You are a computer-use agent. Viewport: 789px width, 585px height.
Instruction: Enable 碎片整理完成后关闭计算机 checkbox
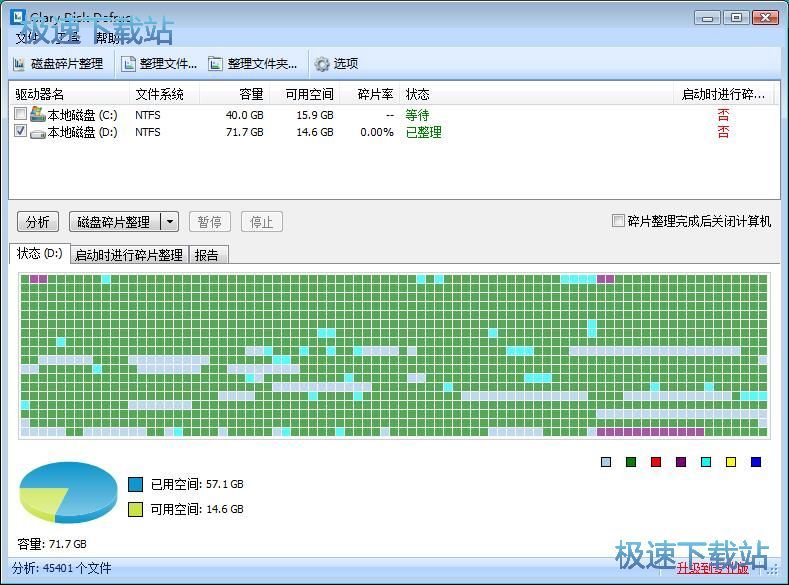tap(618, 220)
